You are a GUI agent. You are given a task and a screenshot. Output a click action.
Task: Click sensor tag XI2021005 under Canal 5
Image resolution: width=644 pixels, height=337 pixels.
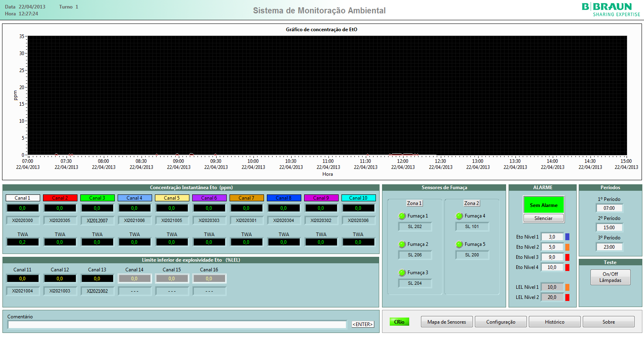pyautogui.click(x=172, y=220)
